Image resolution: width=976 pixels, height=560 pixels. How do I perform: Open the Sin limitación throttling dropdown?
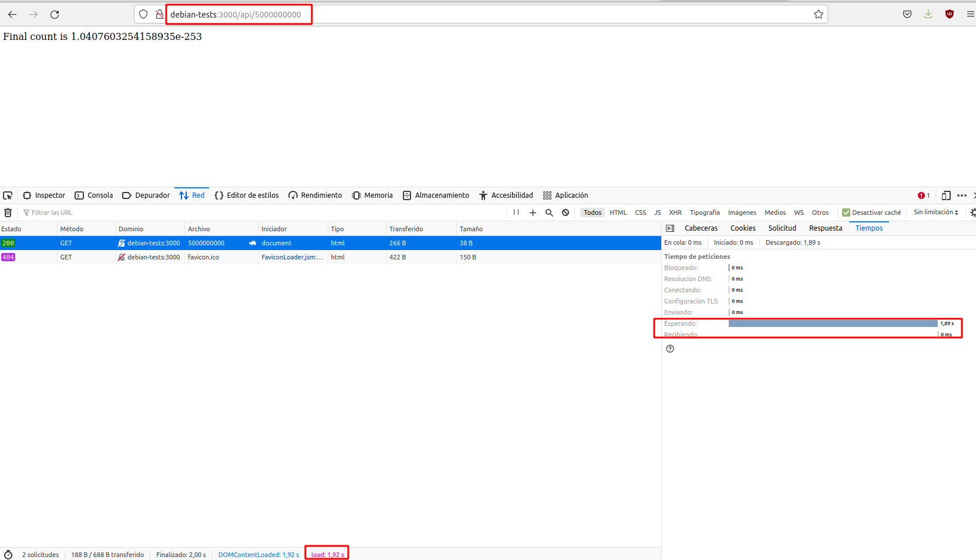tap(935, 212)
